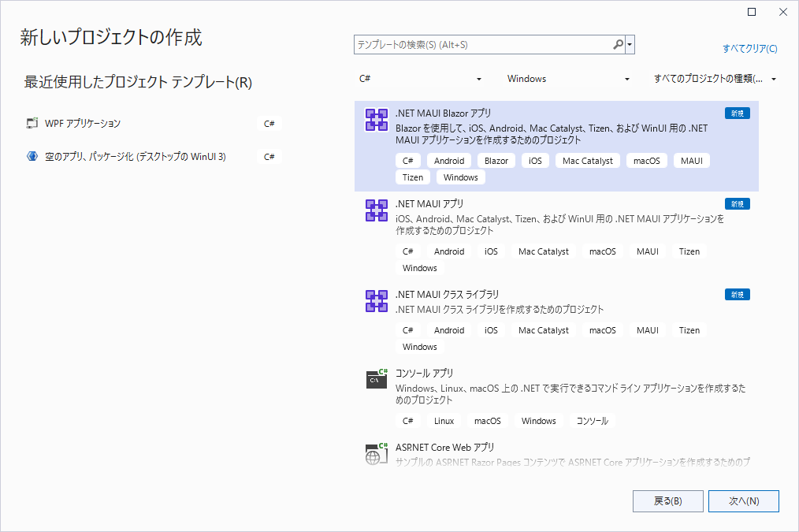Select the .NET MAUI Blazor アプリ template title

(x=444, y=113)
